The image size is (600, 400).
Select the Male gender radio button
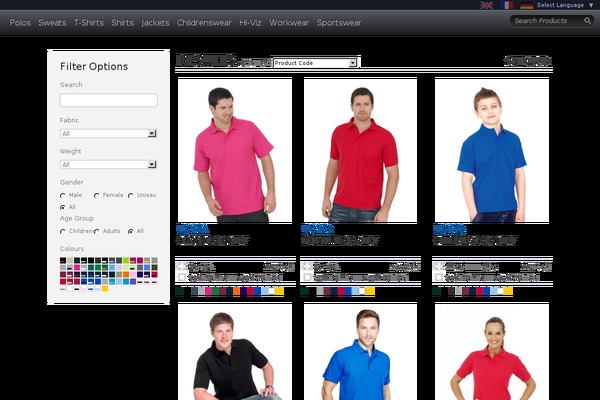pyautogui.click(x=63, y=195)
